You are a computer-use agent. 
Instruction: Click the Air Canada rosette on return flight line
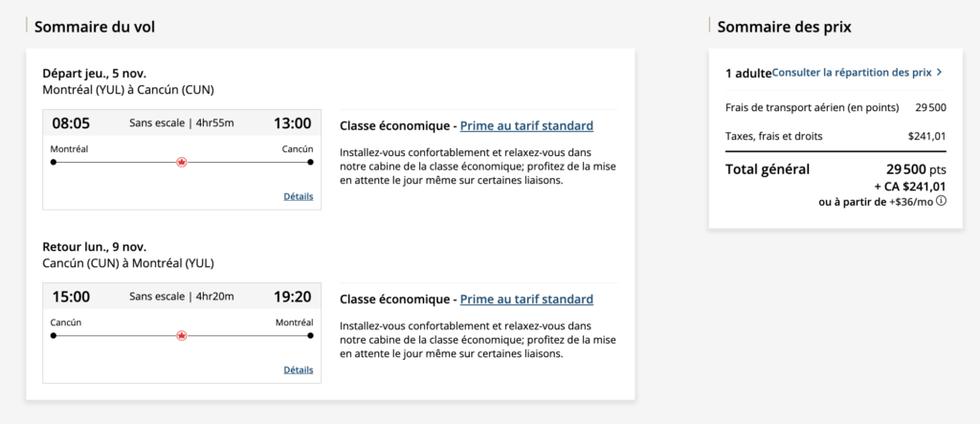click(x=182, y=336)
